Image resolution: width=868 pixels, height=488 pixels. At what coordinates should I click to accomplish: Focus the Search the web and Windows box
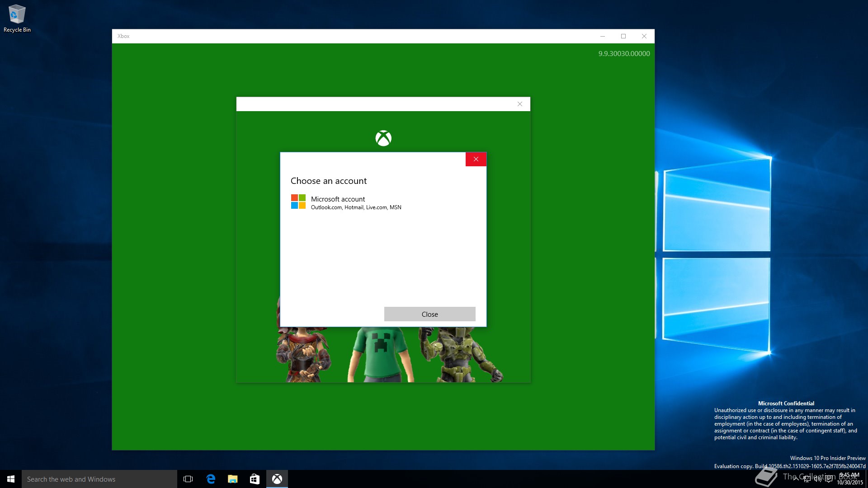tap(99, 479)
